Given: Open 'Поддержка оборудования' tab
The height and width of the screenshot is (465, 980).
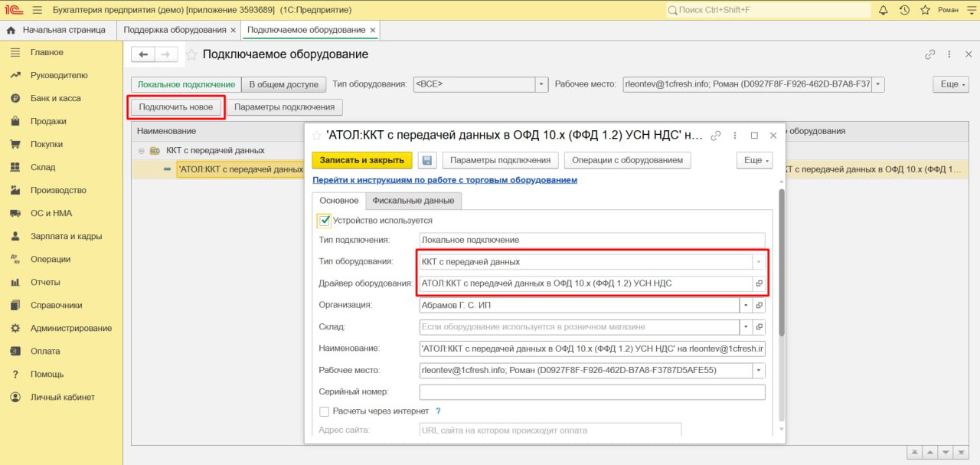Looking at the screenshot, I should (x=175, y=30).
